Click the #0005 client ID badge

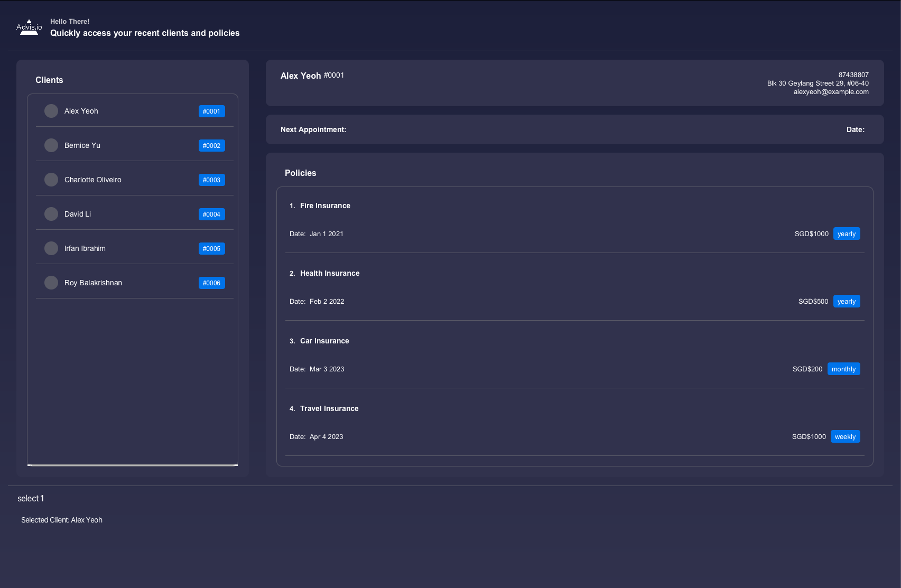click(x=212, y=249)
